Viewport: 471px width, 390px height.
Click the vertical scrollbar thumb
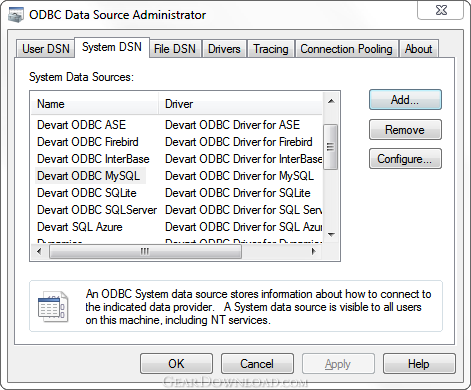tap(331, 147)
